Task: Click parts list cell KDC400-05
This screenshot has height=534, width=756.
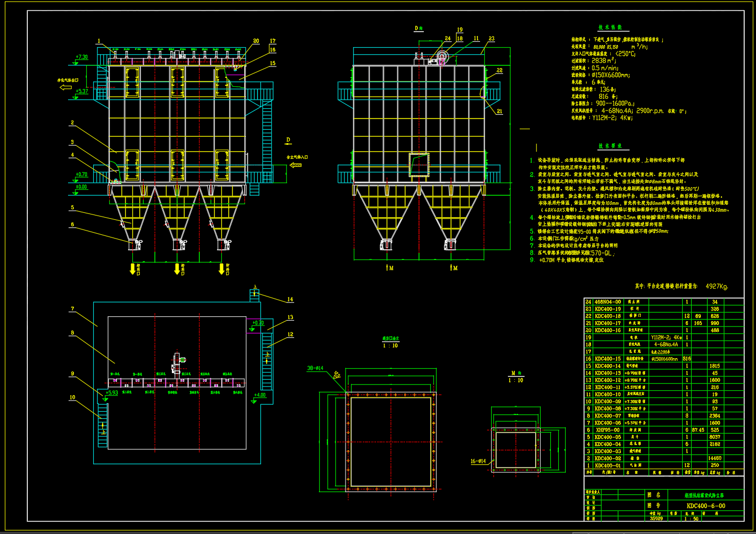Action: pos(608,437)
